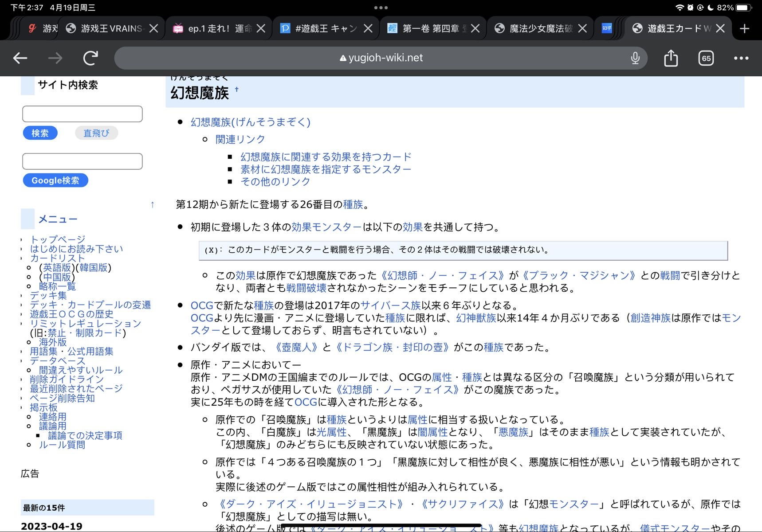Open 韓国版 card list link

94,267
